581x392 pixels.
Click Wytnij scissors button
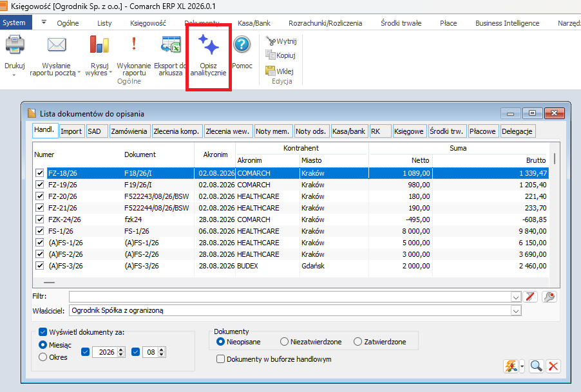click(281, 41)
